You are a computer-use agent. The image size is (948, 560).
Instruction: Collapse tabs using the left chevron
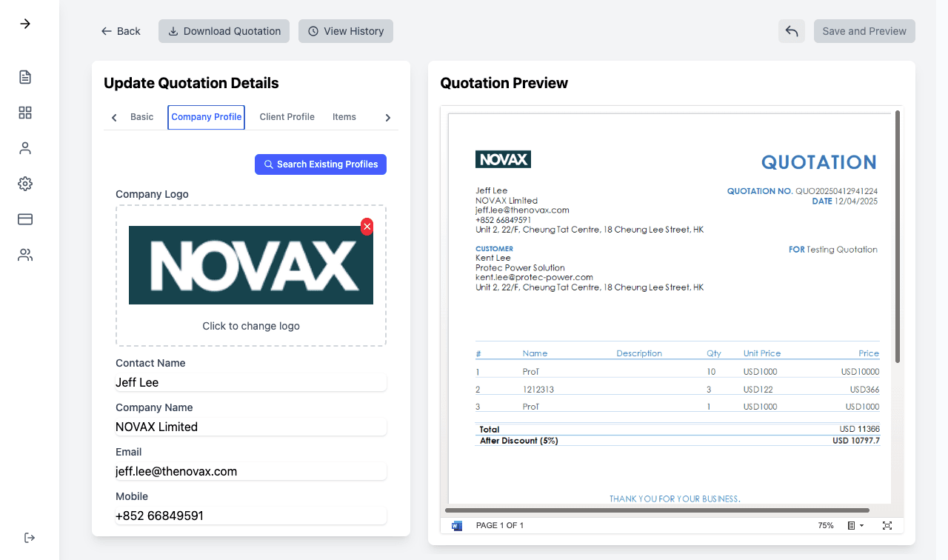[x=113, y=117]
